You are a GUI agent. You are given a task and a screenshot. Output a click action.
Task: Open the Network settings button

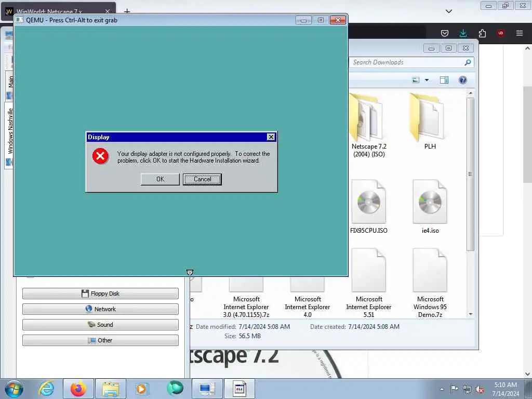(x=100, y=309)
